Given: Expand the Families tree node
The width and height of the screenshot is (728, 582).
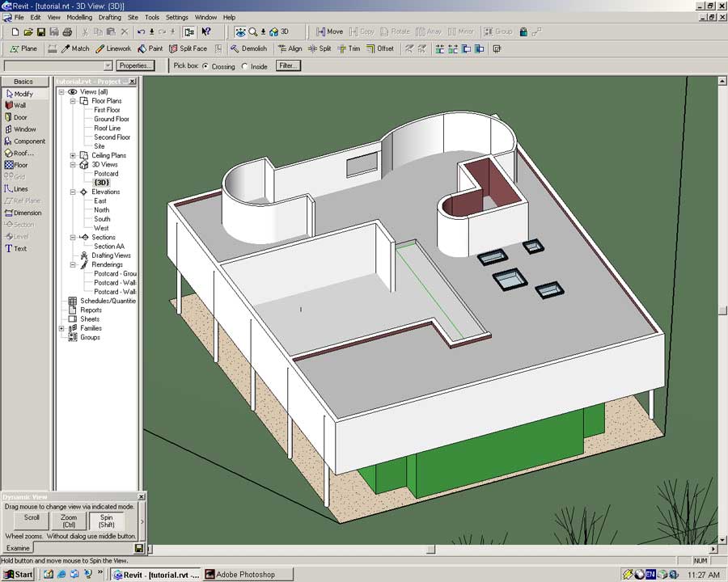Looking at the screenshot, I should pos(61,328).
